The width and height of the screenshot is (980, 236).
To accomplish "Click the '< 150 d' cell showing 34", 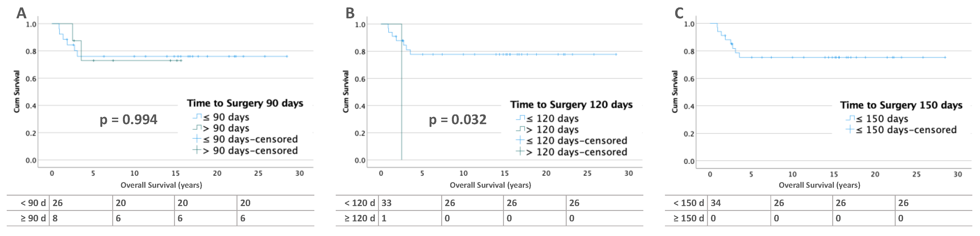I will pyautogui.click(x=716, y=203).
